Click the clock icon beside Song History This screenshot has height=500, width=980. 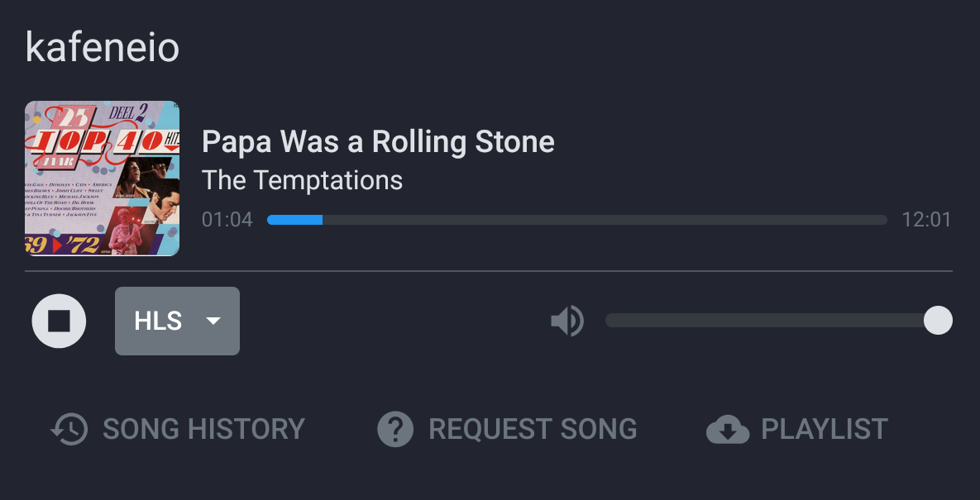click(69, 429)
